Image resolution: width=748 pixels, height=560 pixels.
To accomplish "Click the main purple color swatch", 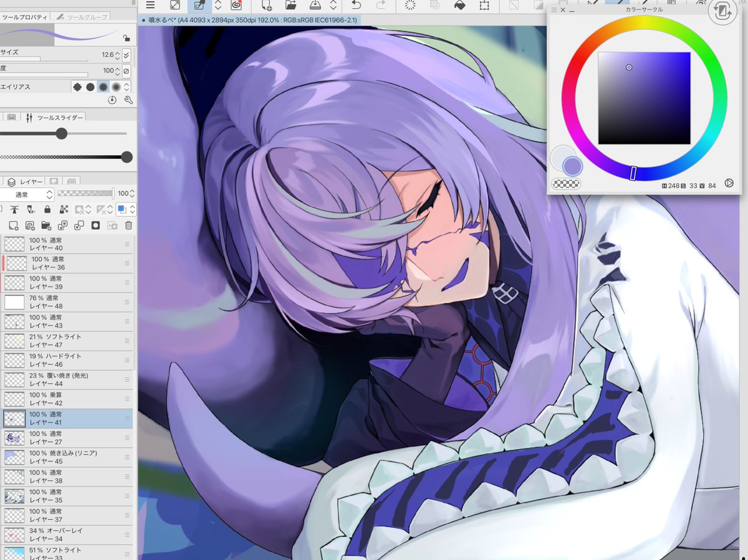I will 572,166.
